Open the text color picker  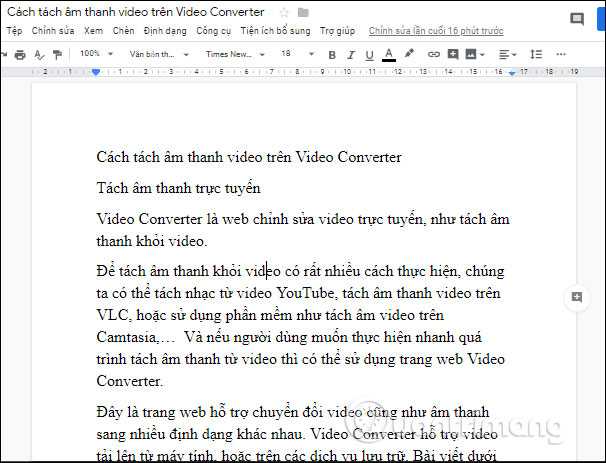389,55
